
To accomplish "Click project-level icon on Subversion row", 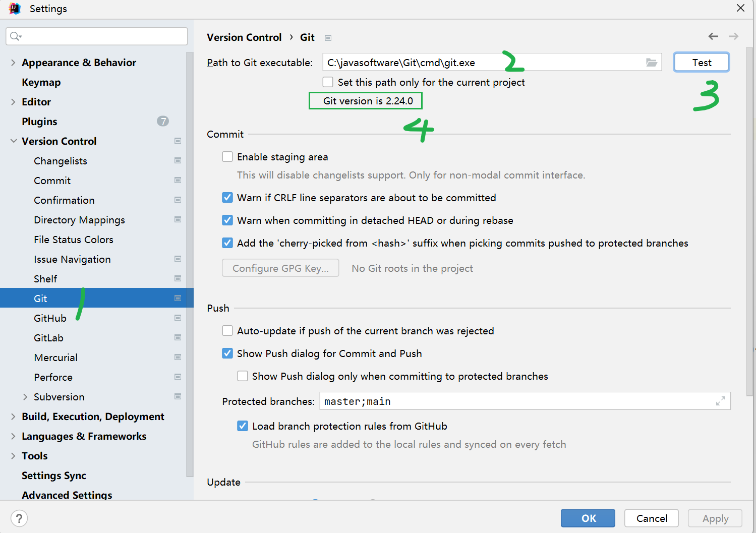I will [178, 396].
